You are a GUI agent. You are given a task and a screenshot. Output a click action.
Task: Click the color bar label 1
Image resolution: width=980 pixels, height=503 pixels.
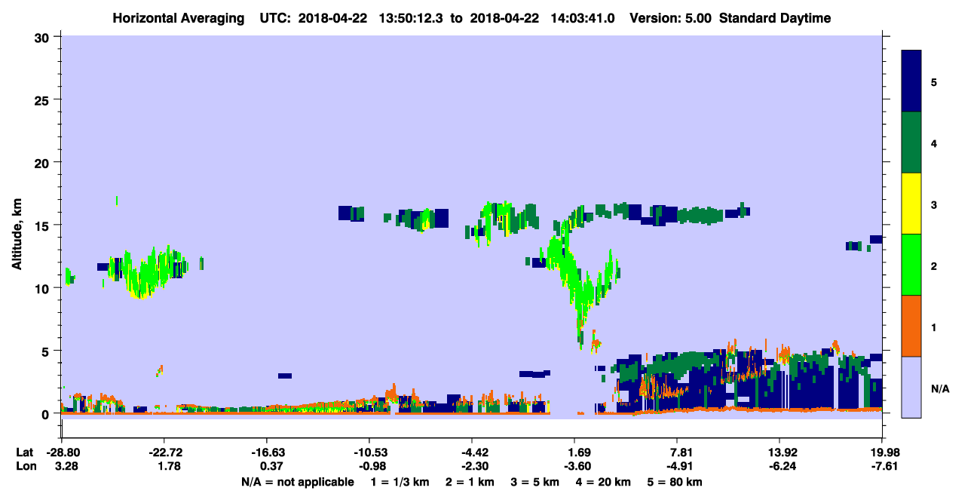click(x=934, y=327)
